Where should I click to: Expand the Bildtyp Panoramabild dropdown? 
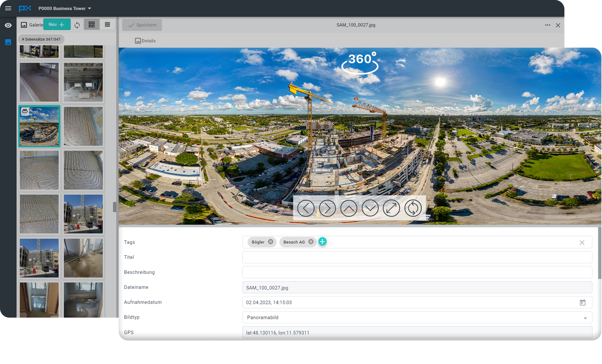[x=585, y=318]
